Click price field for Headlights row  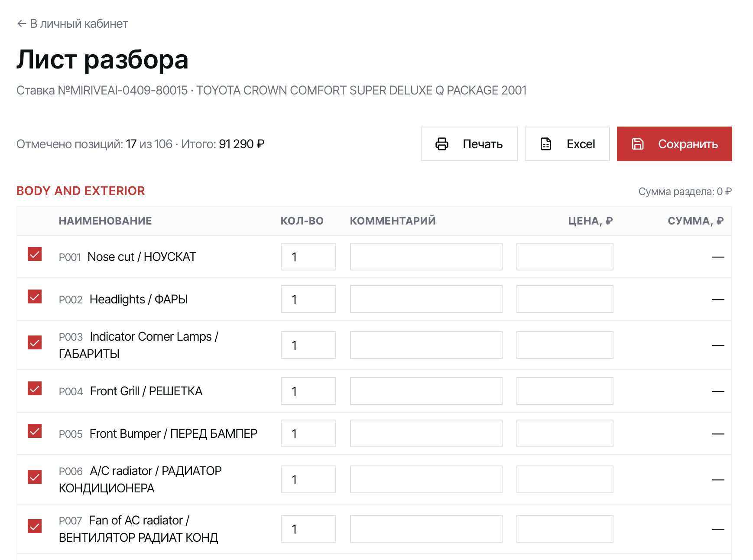pos(565,299)
